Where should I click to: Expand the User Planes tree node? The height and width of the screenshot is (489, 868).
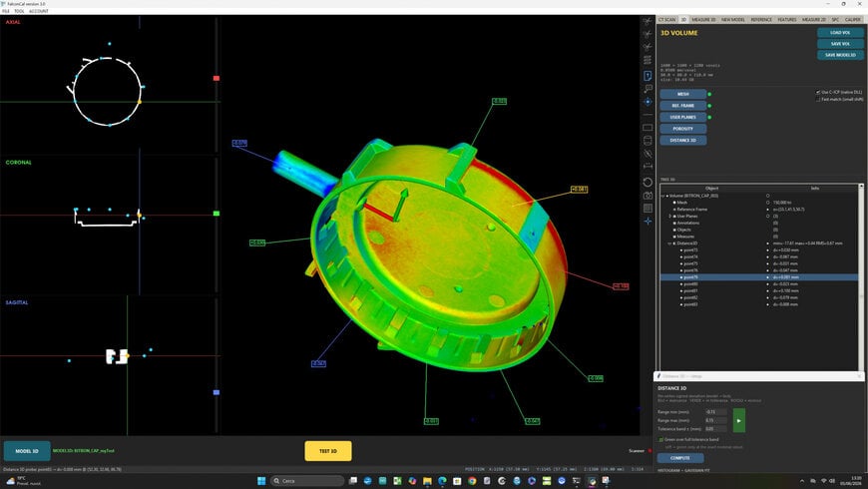pos(669,216)
